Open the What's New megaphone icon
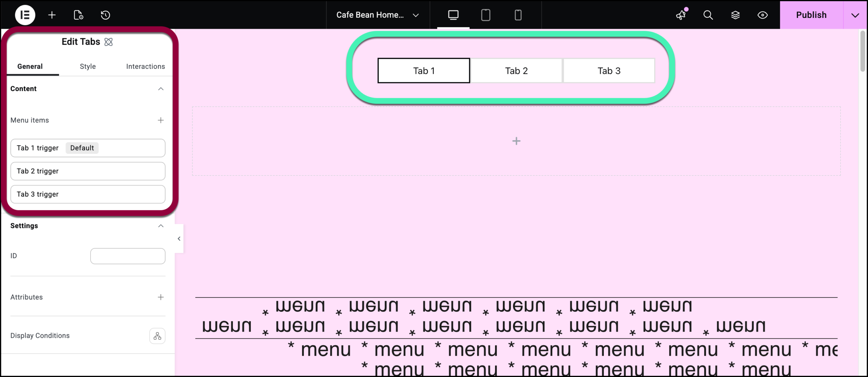The height and width of the screenshot is (377, 868). (x=681, y=15)
